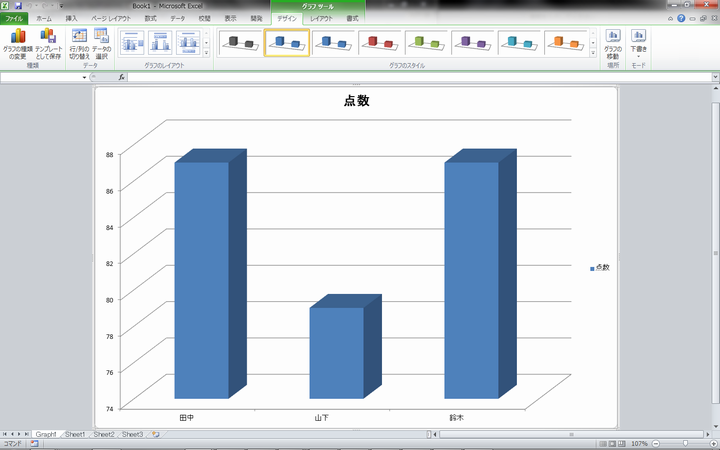Apply the green chart style swatch
Viewport: 720px width, 450px height.
point(426,42)
